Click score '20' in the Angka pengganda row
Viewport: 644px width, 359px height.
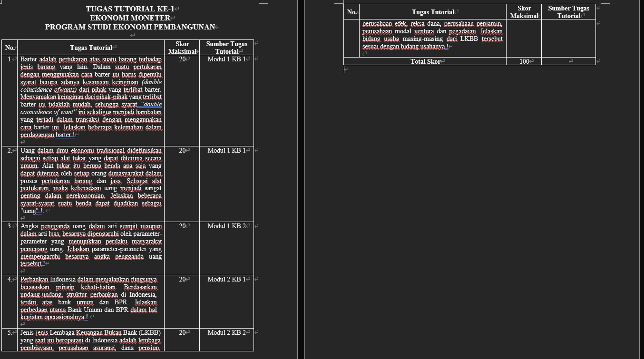point(182,226)
